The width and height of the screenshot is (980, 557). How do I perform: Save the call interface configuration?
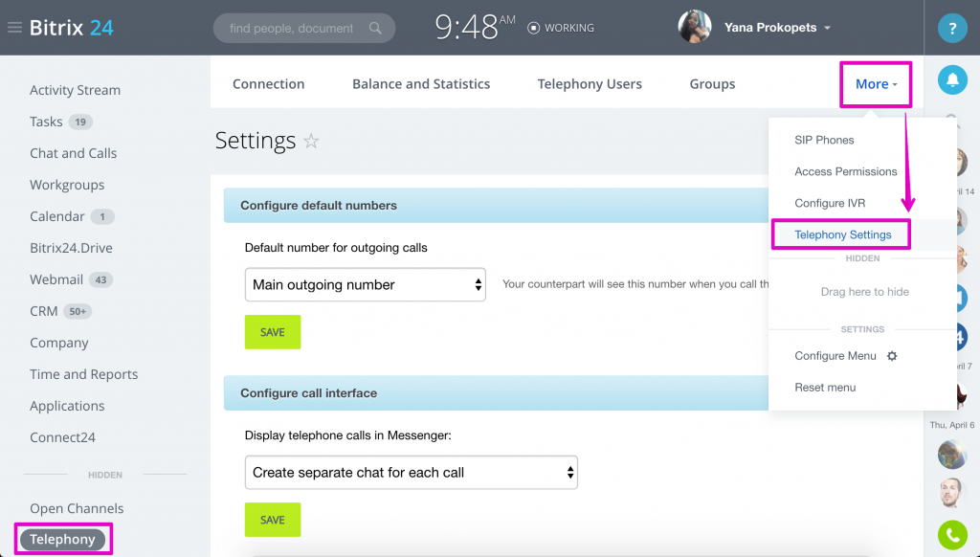273,520
